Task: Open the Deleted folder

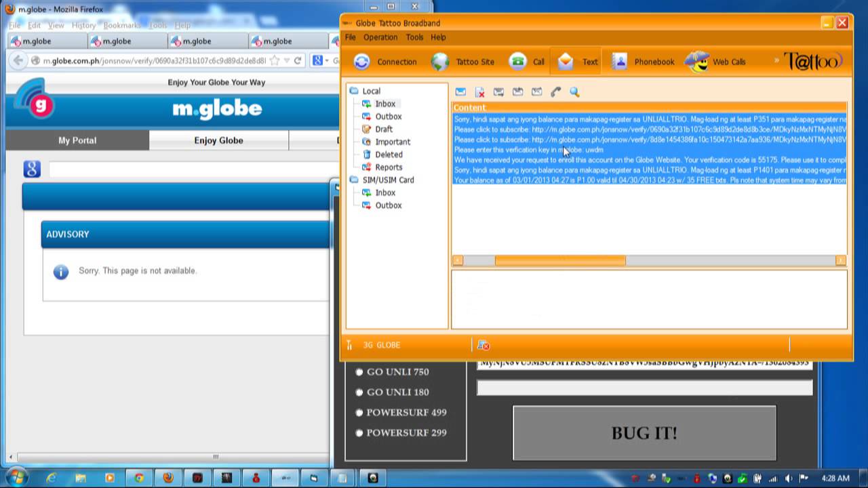Action: (x=382, y=155)
